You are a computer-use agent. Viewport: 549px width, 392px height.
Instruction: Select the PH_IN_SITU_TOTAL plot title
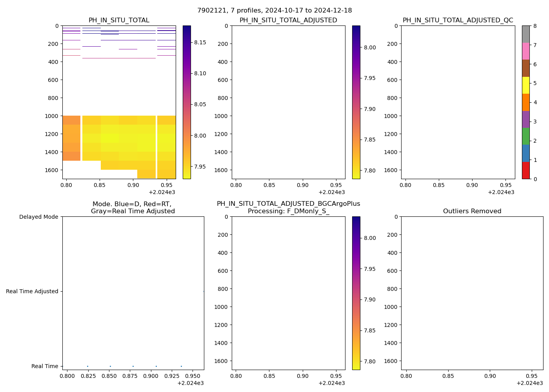pos(119,20)
